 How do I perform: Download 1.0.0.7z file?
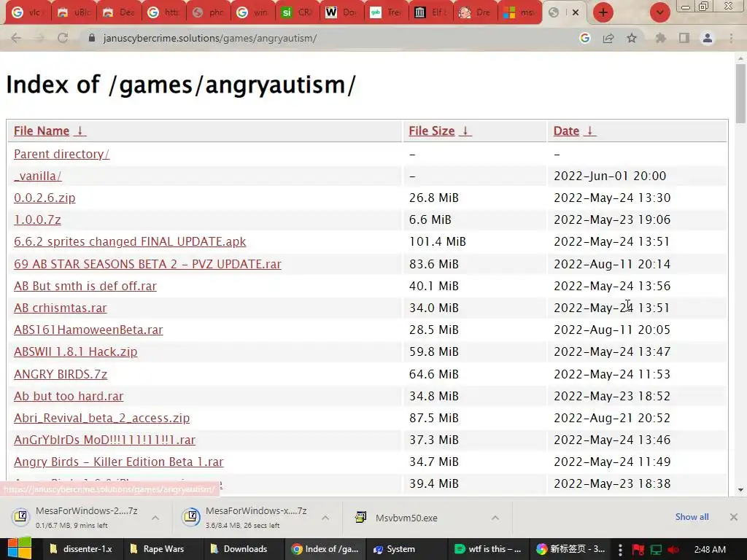(x=37, y=220)
